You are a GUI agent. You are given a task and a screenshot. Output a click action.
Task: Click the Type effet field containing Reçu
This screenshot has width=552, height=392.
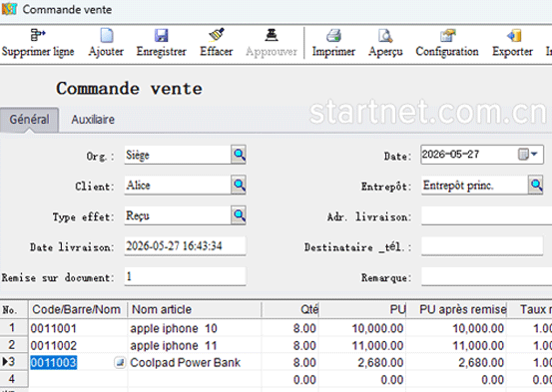pos(178,215)
